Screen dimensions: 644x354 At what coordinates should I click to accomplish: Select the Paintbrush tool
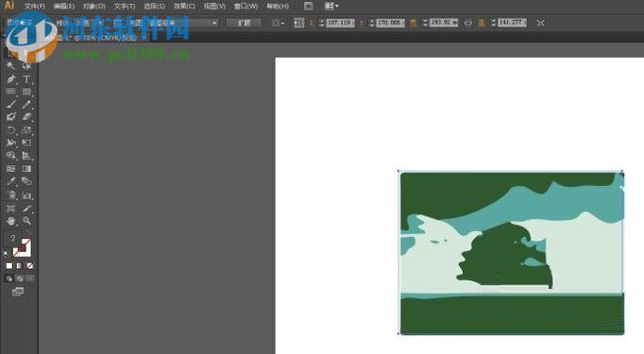(x=10, y=104)
